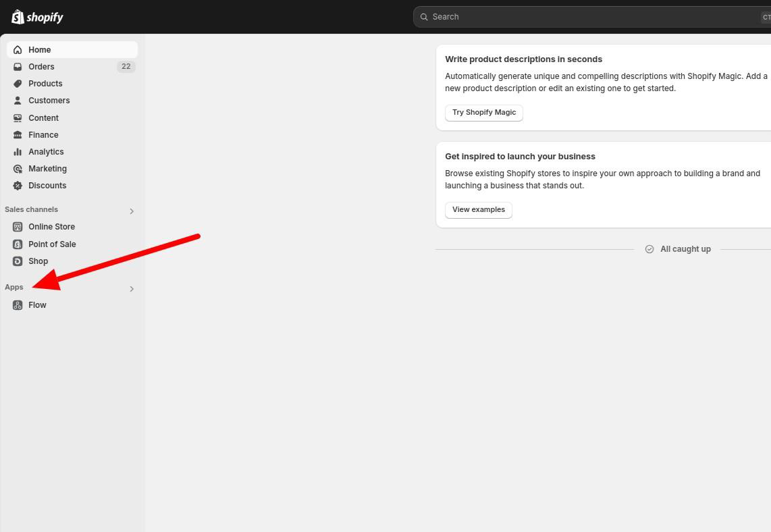Click the Finance bank icon
Screen dimensions: 771x532
point(18,135)
